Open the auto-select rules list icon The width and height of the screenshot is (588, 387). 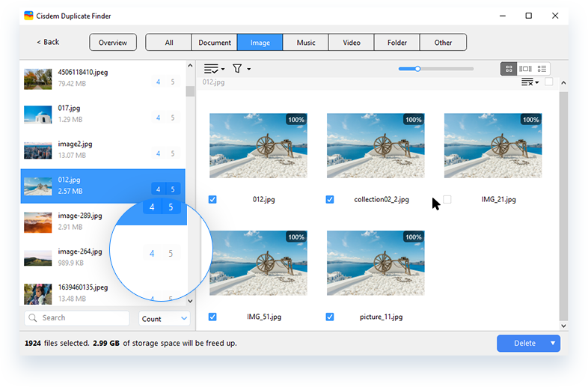[x=213, y=69]
